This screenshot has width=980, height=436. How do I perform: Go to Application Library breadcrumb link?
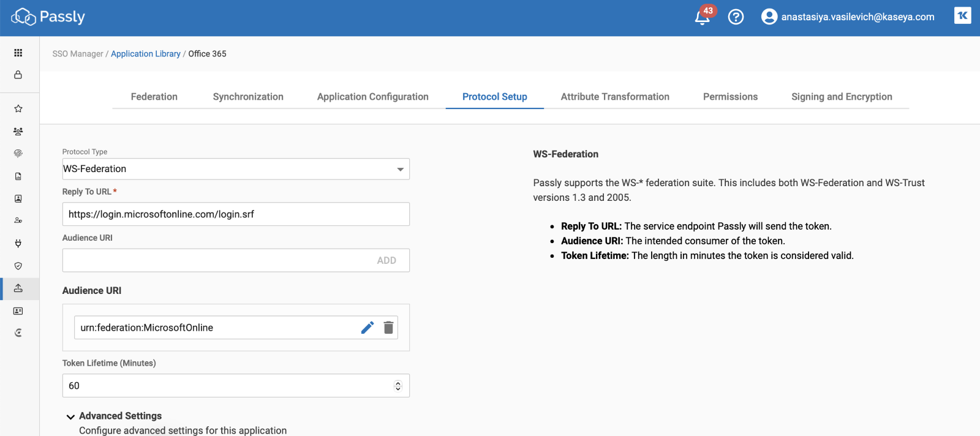click(x=146, y=54)
